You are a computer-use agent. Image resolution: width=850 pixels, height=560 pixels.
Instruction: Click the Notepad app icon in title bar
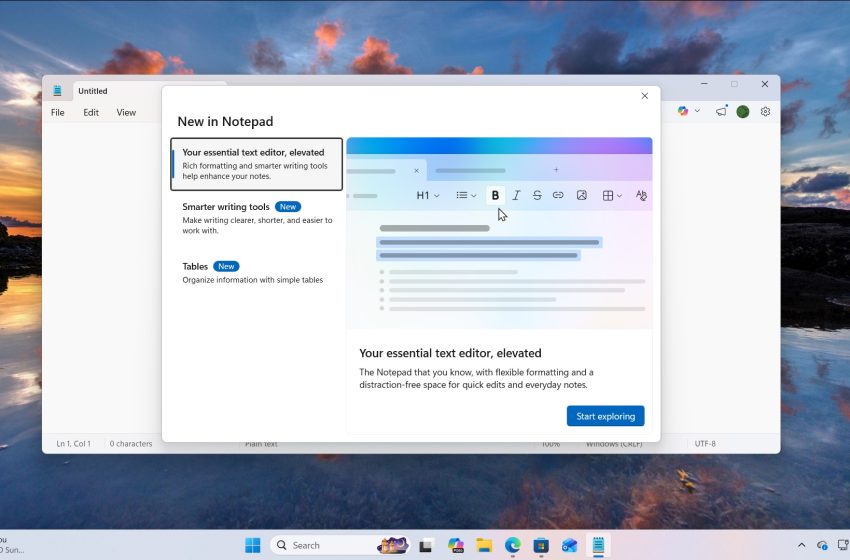coord(57,91)
